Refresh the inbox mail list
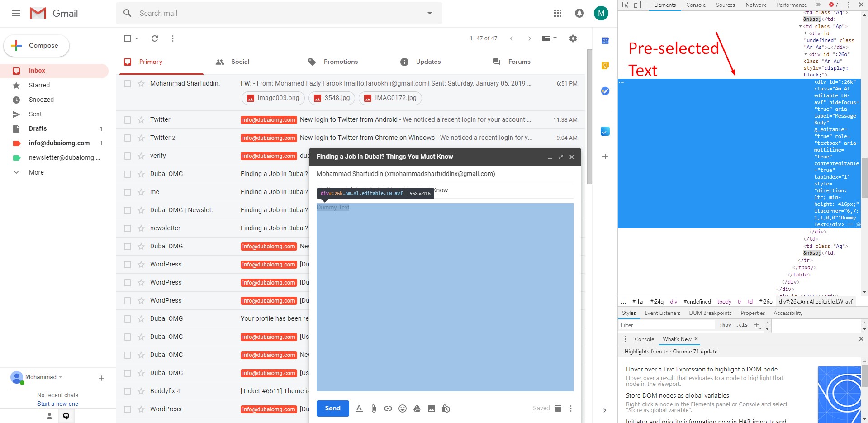 pos(155,38)
